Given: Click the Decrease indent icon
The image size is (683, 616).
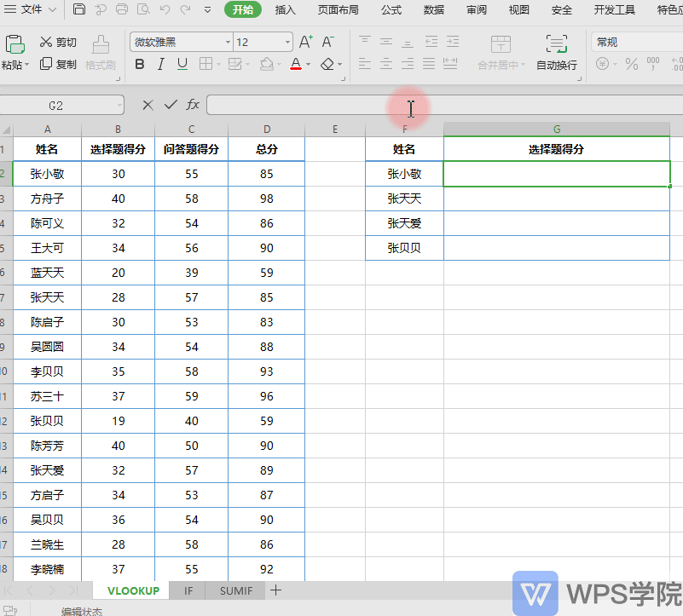Looking at the screenshot, I should click(x=431, y=42).
